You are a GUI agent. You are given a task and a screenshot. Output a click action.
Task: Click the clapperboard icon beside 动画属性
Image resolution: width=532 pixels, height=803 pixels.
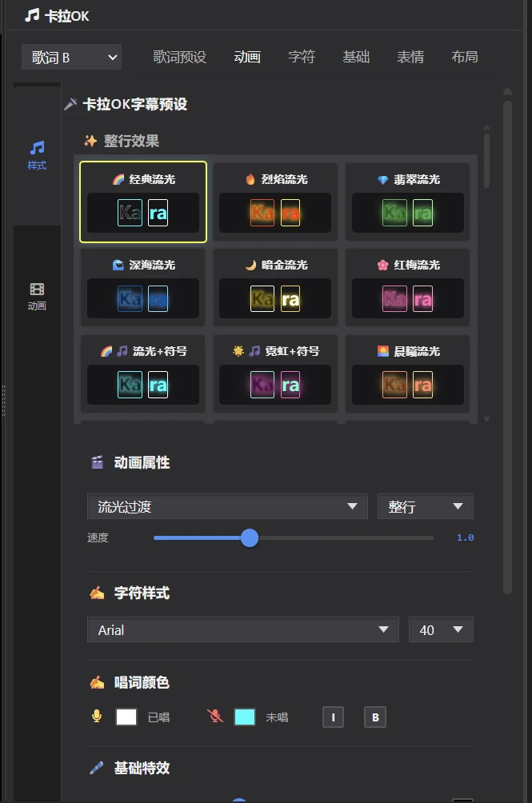click(x=97, y=462)
